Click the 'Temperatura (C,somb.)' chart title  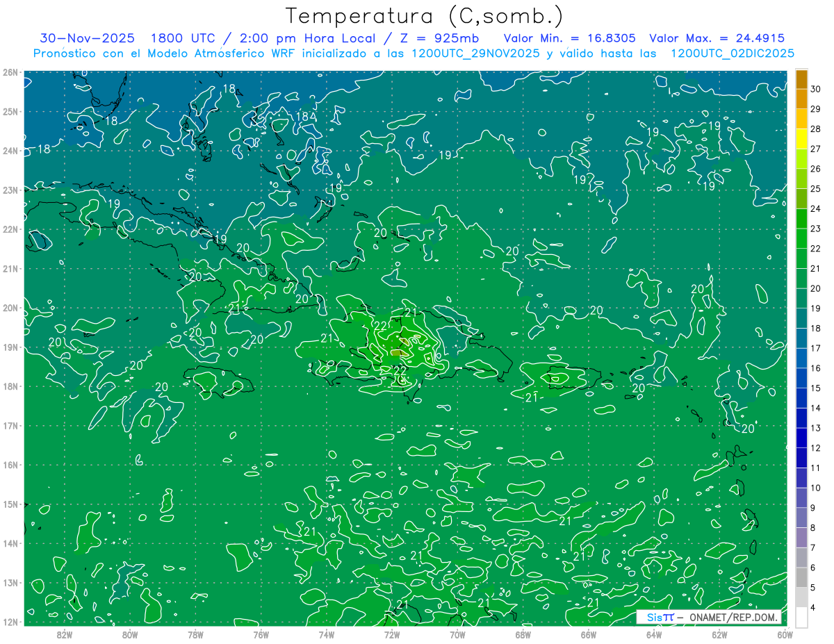[425, 16]
